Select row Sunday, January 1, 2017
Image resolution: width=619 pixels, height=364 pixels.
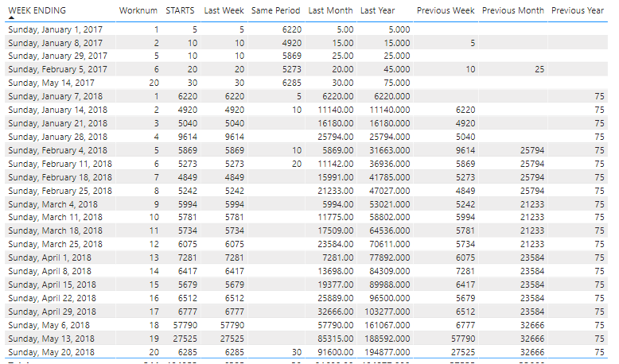(x=306, y=29)
